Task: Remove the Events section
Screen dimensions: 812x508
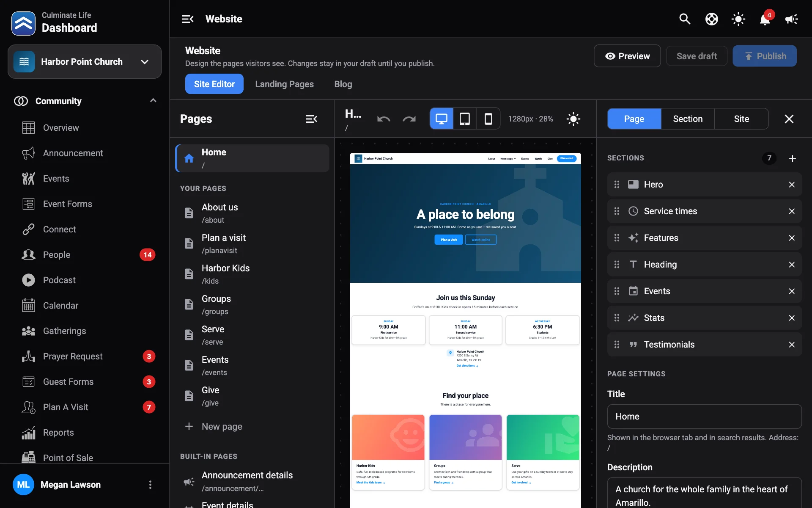Action: point(792,291)
